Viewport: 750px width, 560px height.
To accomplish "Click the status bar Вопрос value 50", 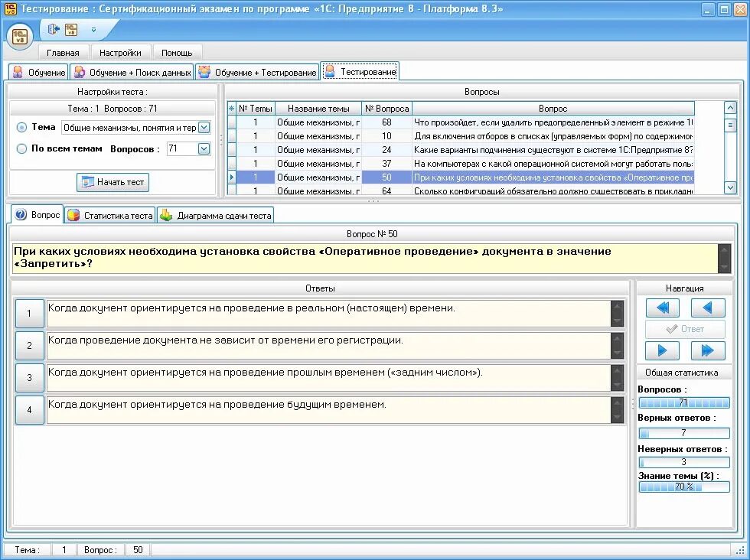I will pos(138,550).
